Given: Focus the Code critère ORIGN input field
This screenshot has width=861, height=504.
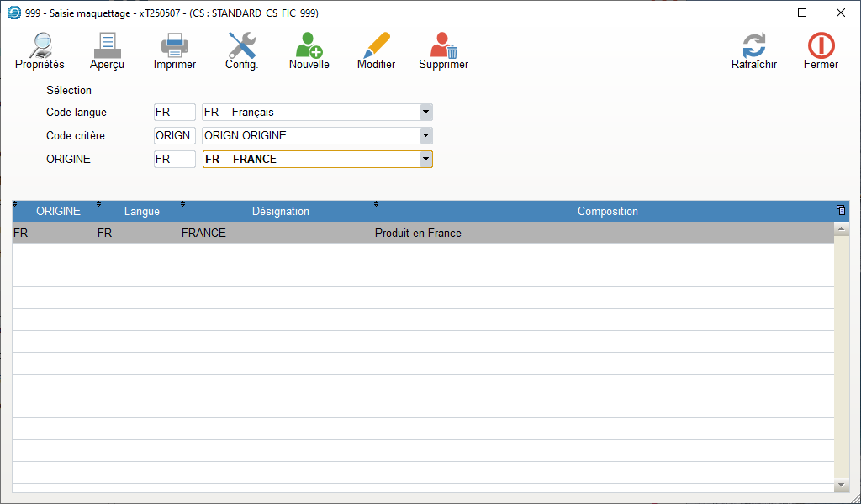Looking at the screenshot, I should [174, 135].
